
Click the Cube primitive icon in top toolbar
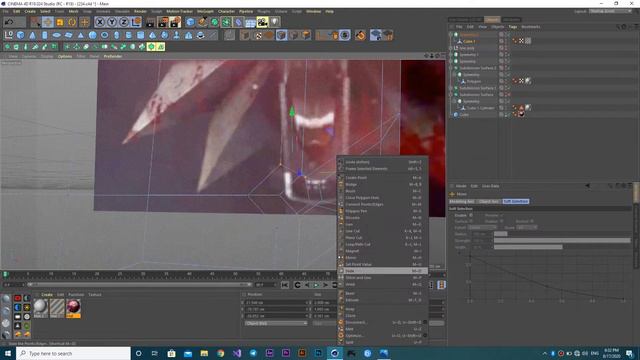(190, 22)
